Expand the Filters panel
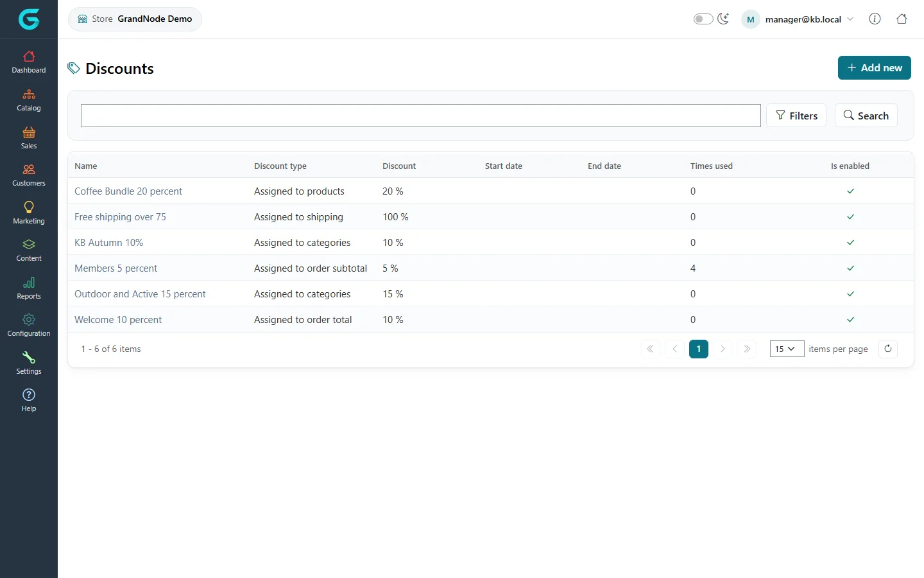Screen dimensions: 924x578 796,116
